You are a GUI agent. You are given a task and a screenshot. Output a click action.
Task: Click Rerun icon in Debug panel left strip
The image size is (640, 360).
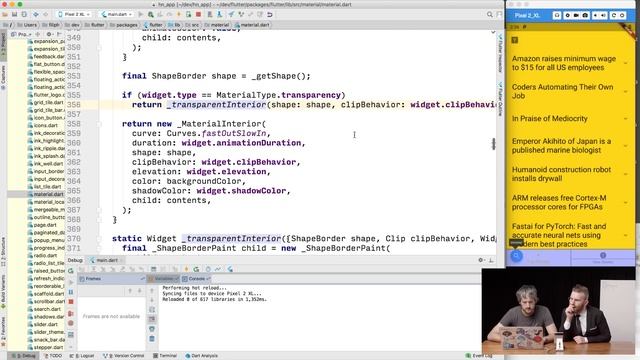pyautogui.click(x=71, y=271)
